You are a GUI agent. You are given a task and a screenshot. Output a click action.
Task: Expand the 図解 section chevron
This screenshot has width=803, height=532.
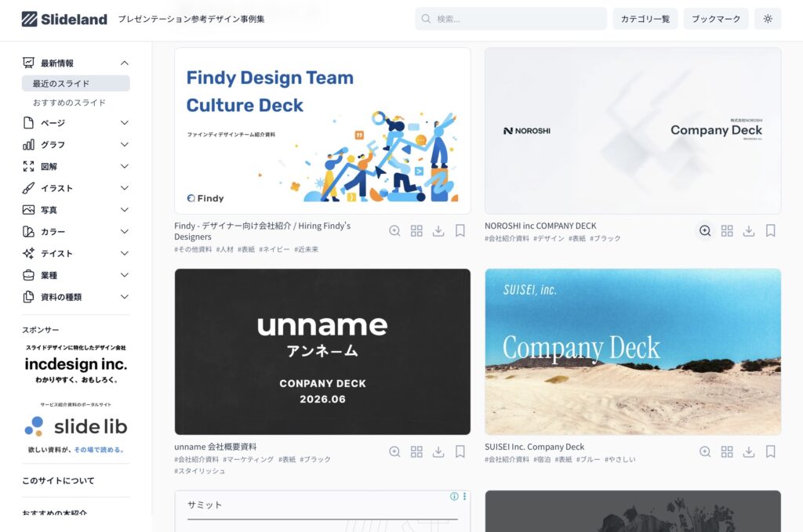pos(125,166)
